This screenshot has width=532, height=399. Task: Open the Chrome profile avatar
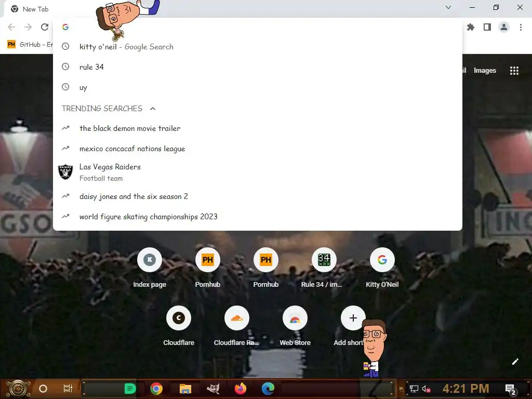[504, 27]
